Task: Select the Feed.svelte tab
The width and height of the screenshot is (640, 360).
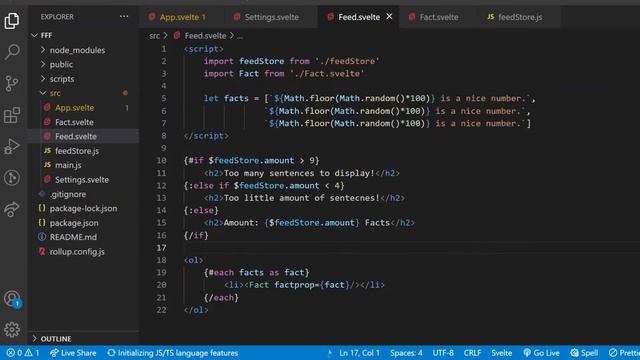Action: click(x=358, y=17)
